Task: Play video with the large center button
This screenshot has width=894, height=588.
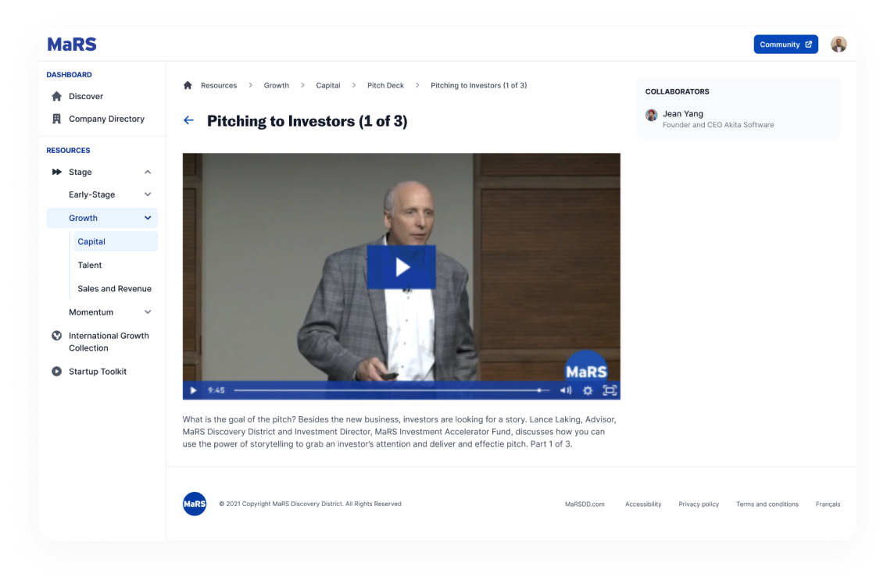Action: [x=402, y=267]
